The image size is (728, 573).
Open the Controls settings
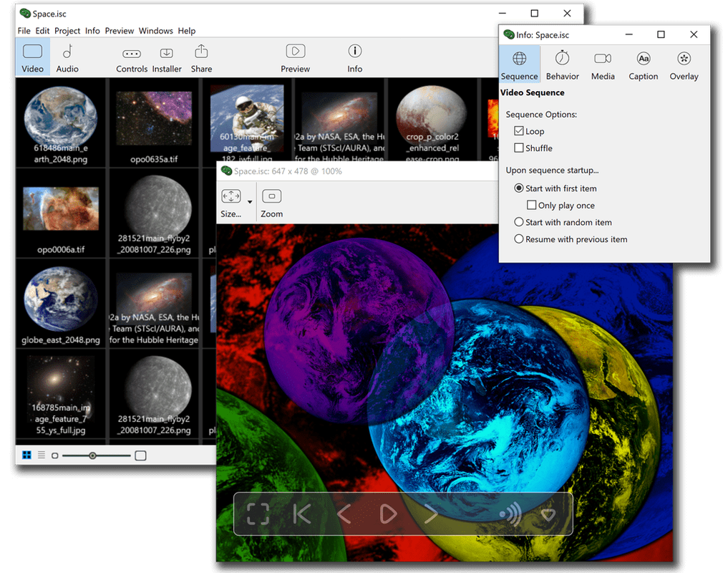coord(132,58)
